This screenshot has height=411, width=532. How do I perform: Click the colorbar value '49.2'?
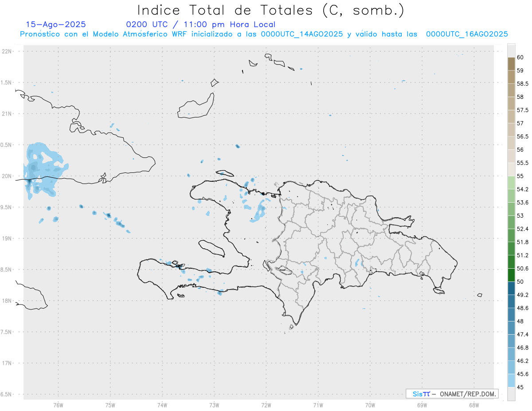point(523,295)
